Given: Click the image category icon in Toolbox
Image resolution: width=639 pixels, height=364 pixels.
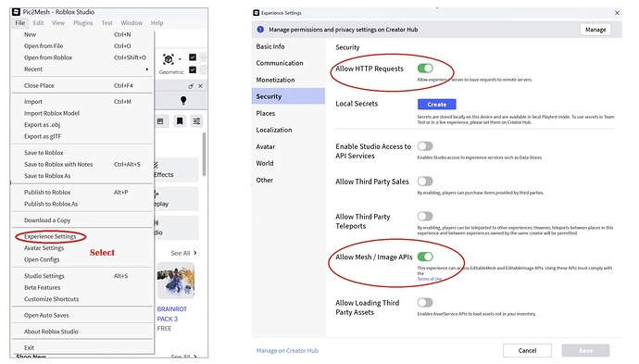Looking at the screenshot, I should [160, 121].
